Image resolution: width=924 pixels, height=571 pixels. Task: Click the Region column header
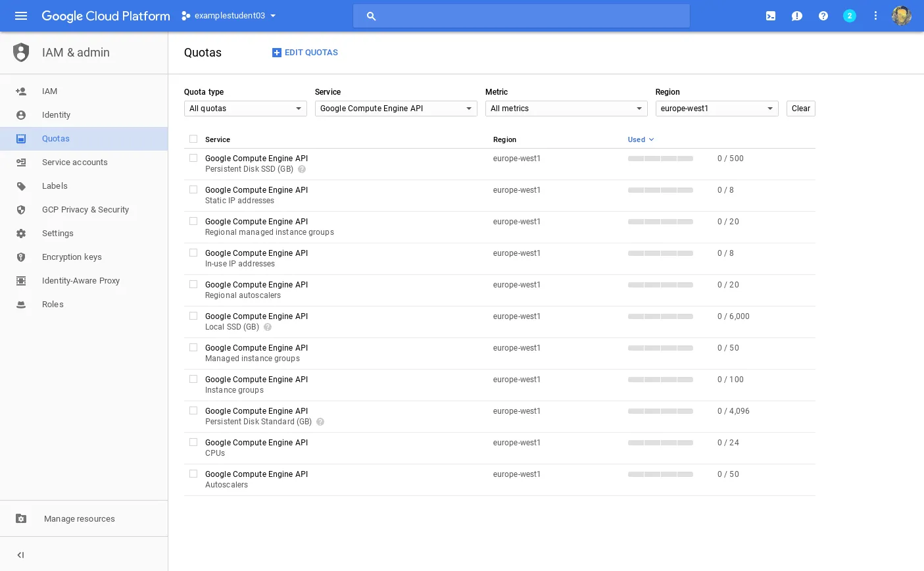[x=504, y=139]
